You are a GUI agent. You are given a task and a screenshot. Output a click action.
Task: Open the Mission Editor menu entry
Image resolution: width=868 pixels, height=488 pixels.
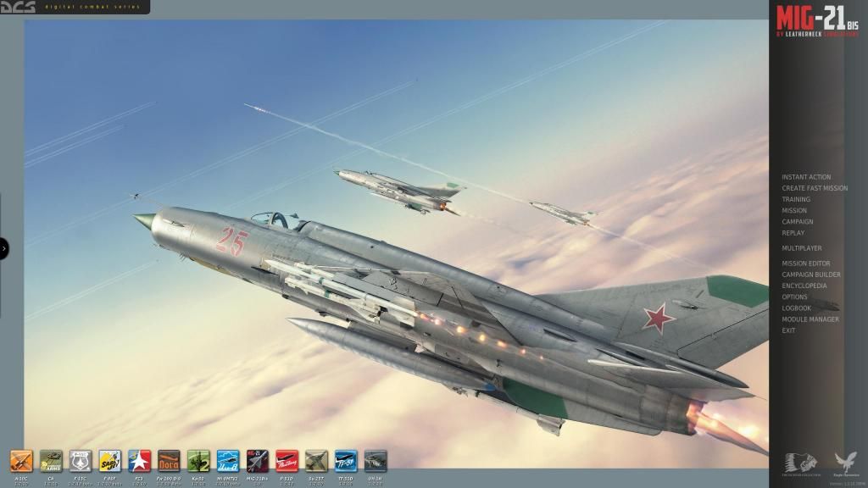pos(806,263)
